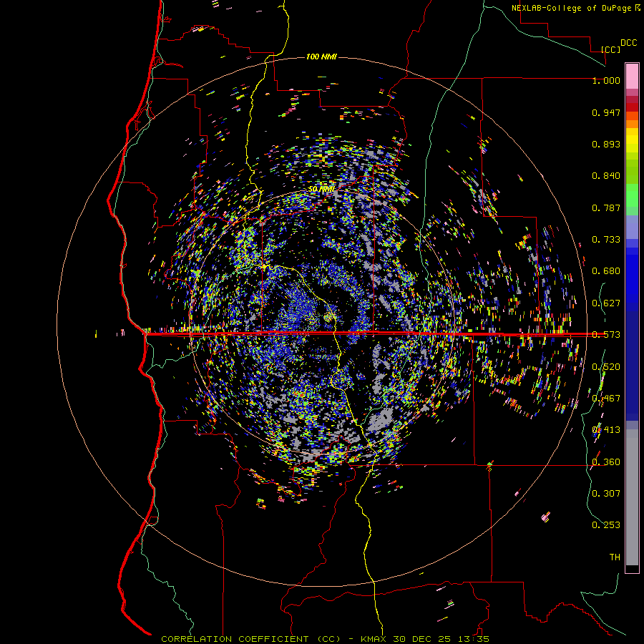Select the 0.680 scale value

point(606,271)
